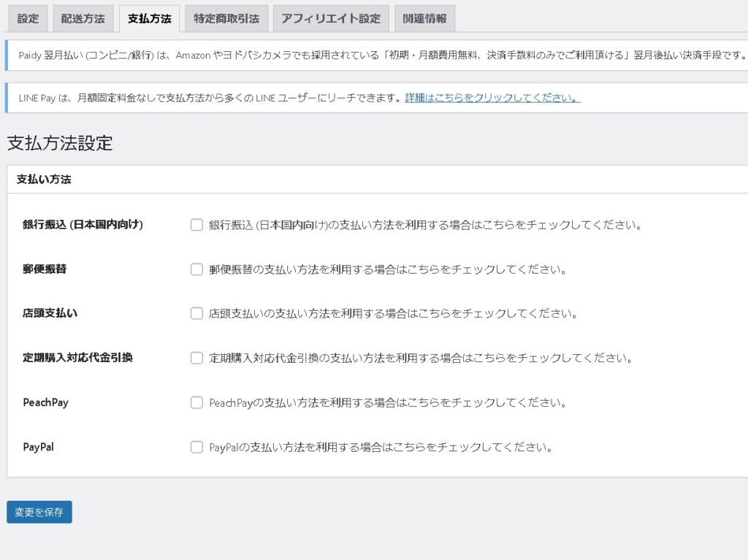Toggle the 店頭支払い checkbox
This screenshot has width=748, height=560.
click(196, 314)
